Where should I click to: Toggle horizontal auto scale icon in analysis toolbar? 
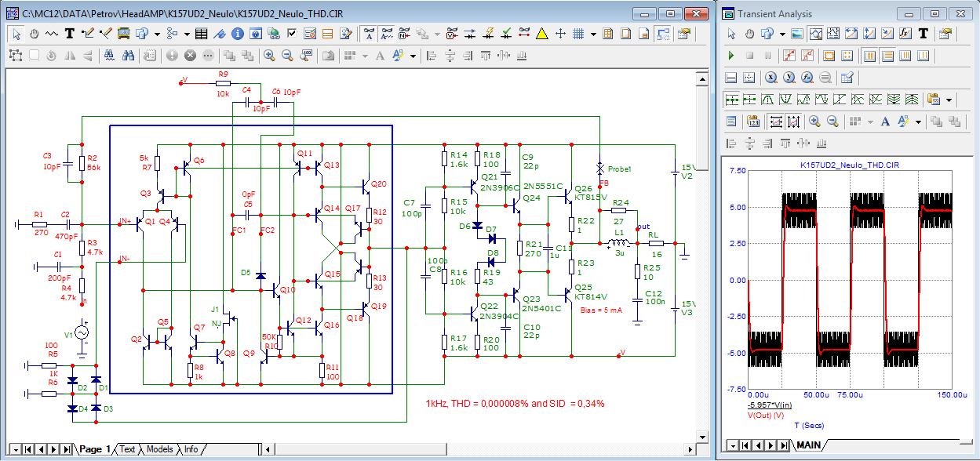tap(776, 122)
